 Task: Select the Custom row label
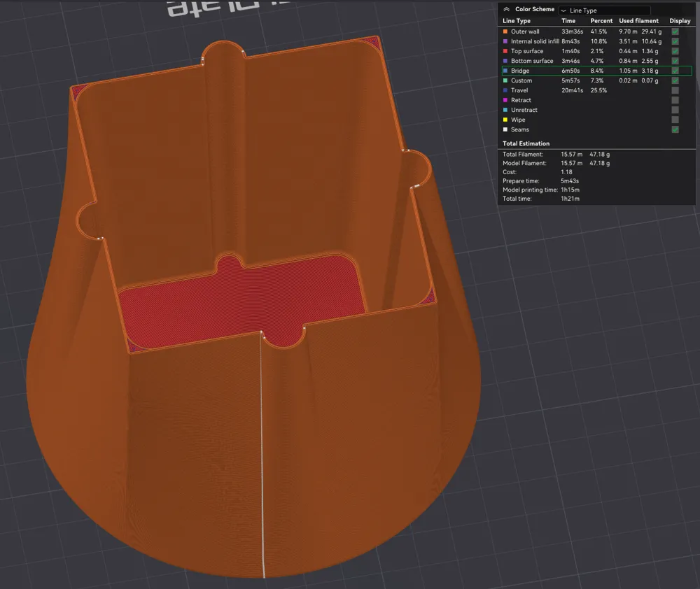coord(521,80)
